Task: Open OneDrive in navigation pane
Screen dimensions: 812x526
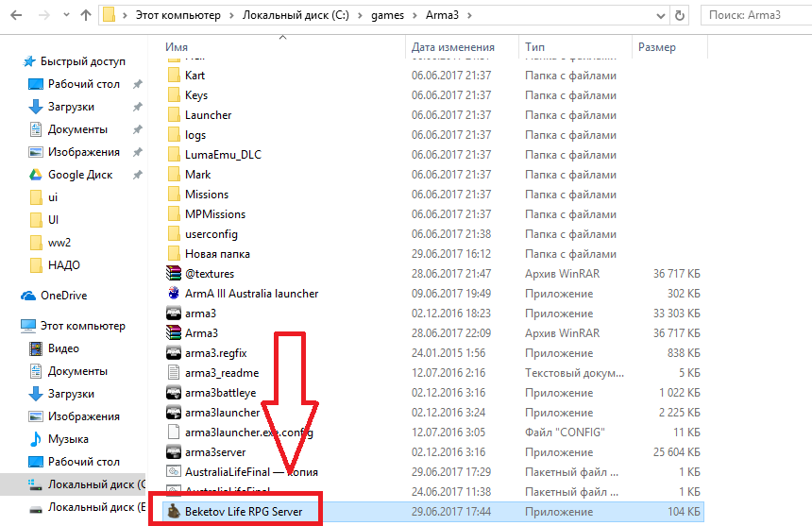Action: [x=63, y=295]
